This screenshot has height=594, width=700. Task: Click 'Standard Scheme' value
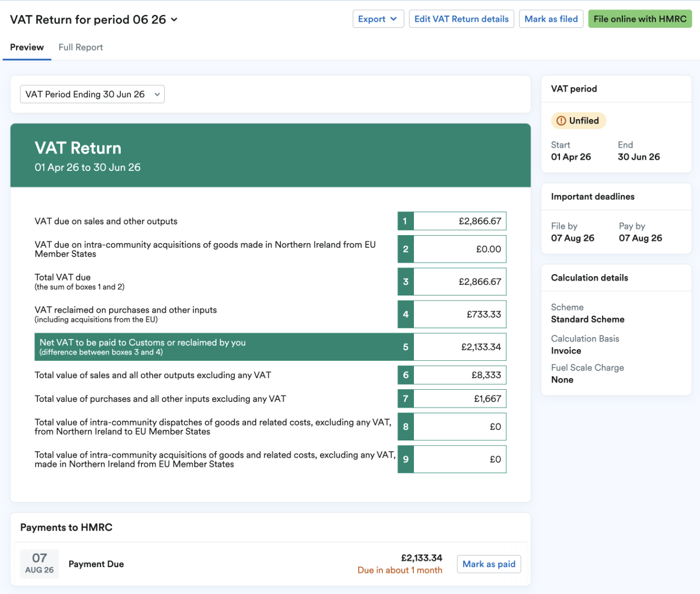click(587, 319)
